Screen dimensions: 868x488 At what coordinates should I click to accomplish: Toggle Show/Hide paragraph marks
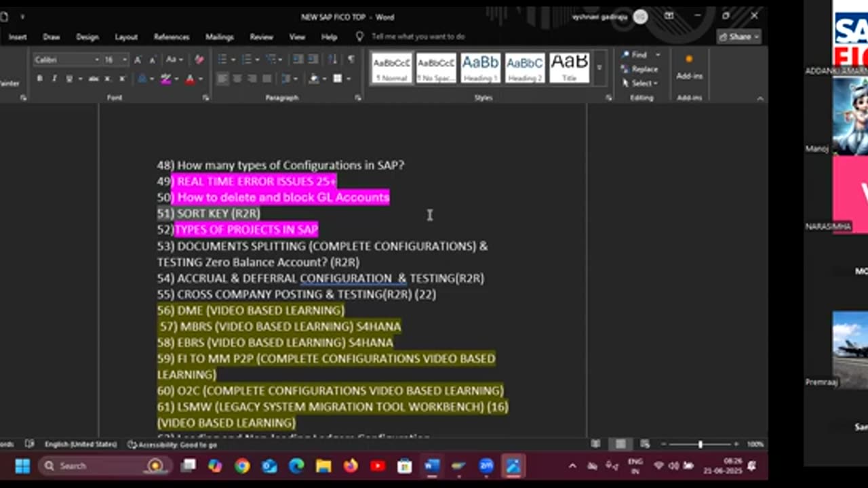point(351,60)
